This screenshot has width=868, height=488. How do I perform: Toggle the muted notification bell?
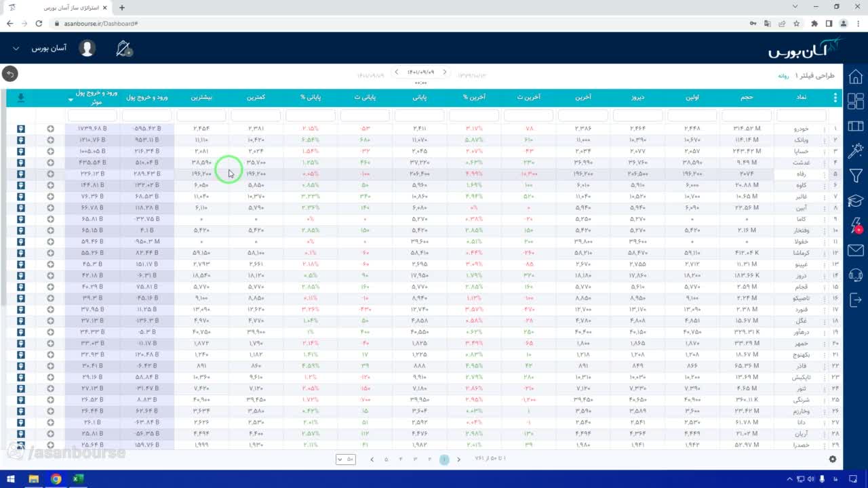coord(124,48)
